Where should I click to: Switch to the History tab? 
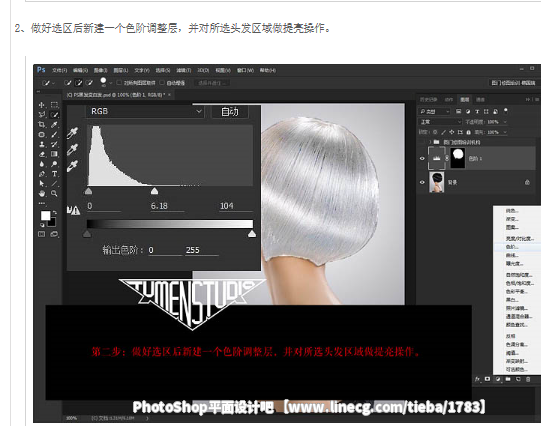[x=429, y=99]
